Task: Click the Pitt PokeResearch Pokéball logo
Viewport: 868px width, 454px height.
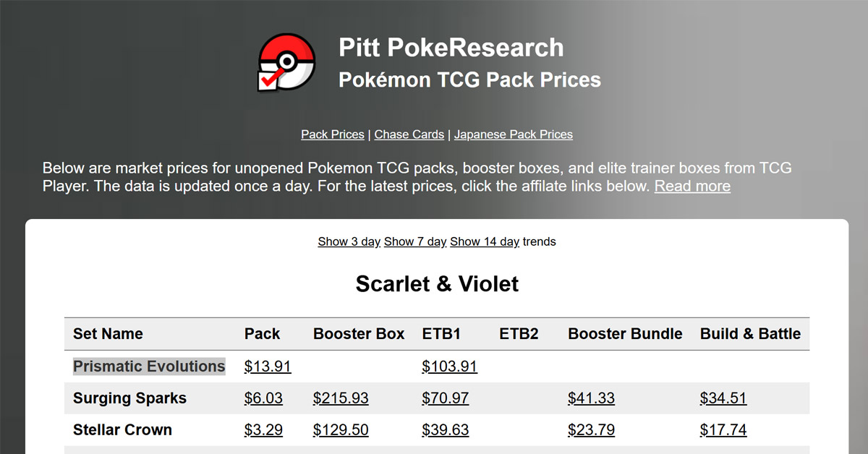Action: point(286,61)
